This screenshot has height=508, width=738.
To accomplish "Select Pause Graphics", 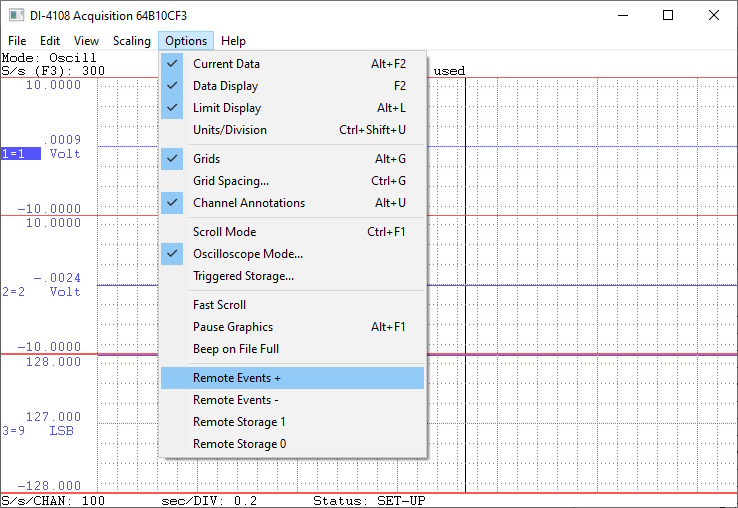I will (x=292, y=327).
